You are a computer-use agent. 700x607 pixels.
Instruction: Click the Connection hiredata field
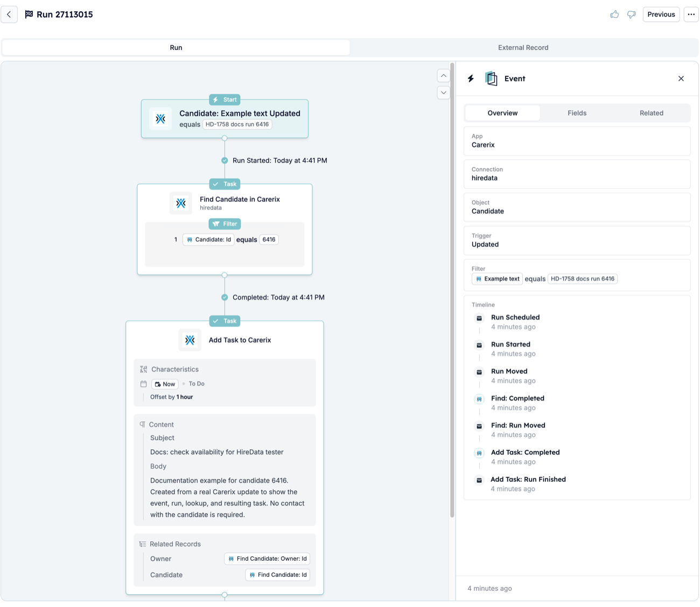[x=577, y=174]
